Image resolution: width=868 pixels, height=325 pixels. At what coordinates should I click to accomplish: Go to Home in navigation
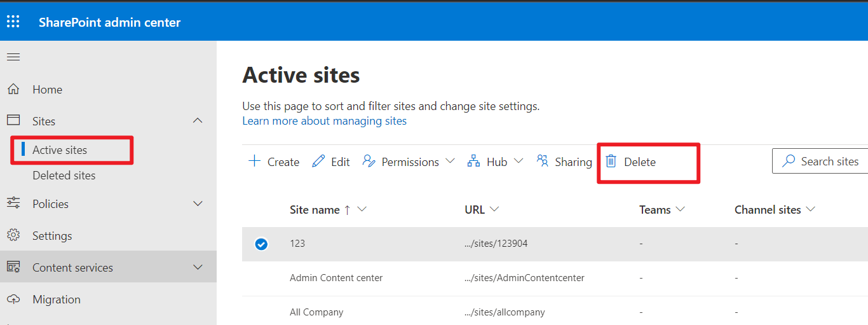48,90
